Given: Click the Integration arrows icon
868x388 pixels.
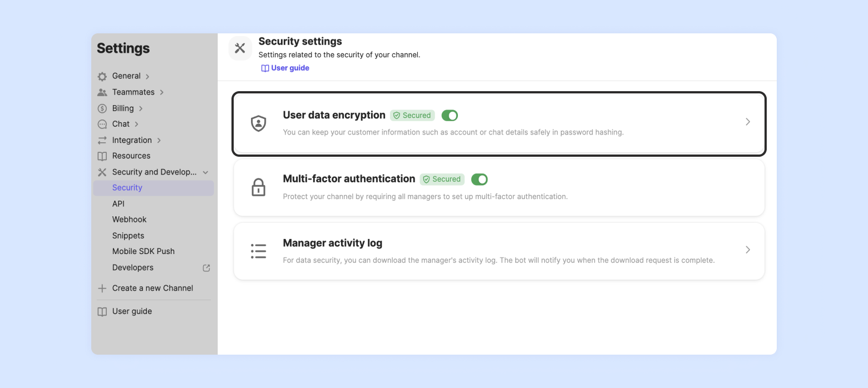Looking at the screenshot, I should tap(102, 140).
